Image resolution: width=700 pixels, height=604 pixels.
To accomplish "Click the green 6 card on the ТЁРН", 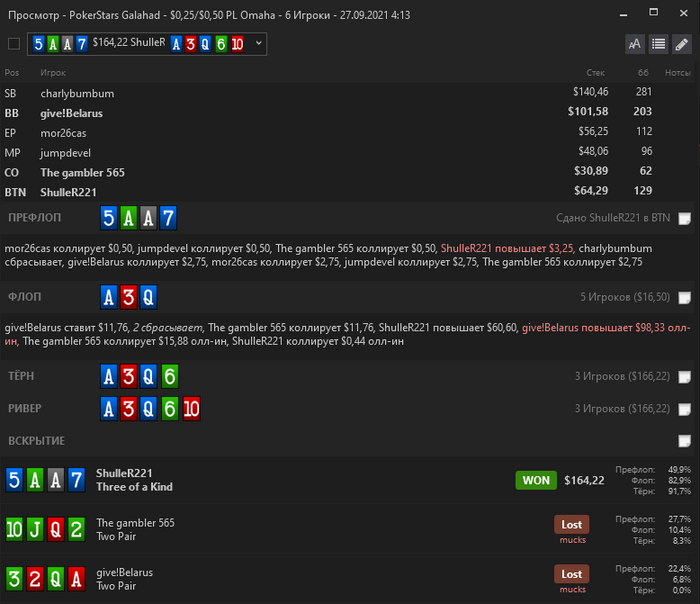I will [x=170, y=376].
